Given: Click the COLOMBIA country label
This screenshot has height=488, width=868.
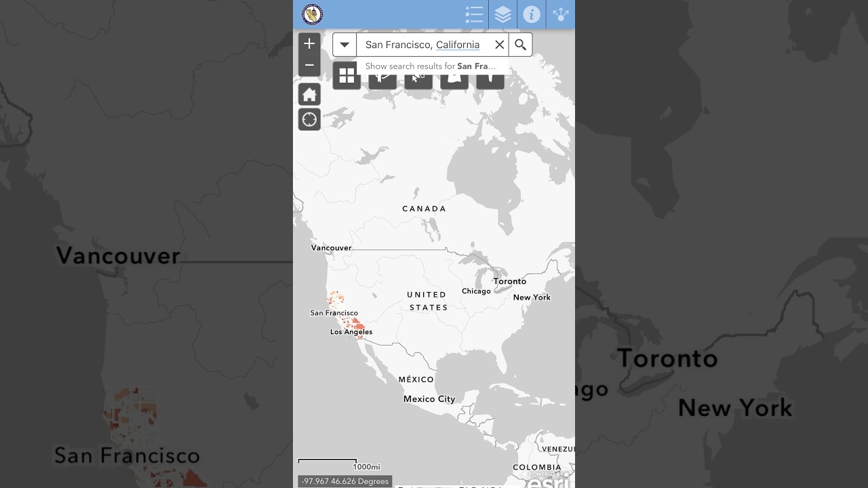Looking at the screenshot, I should tap(537, 467).
